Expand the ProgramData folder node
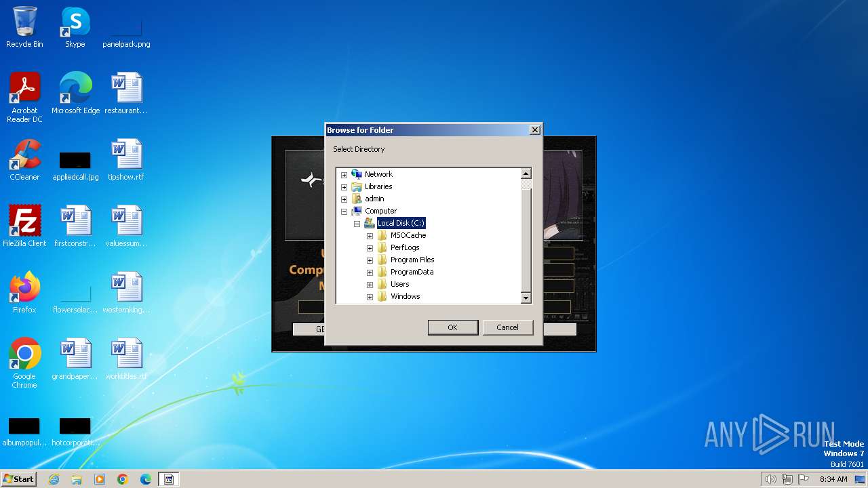The image size is (868, 488). (x=370, y=272)
